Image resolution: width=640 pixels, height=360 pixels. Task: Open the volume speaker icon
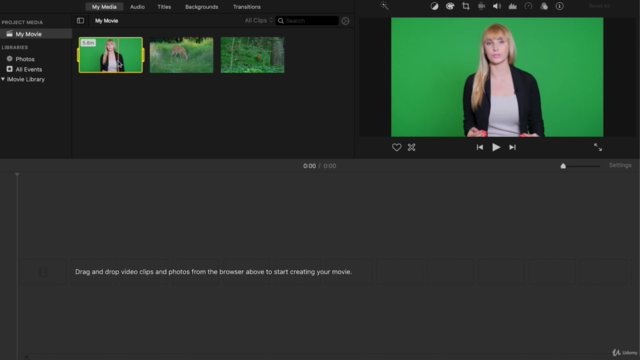pyautogui.click(x=497, y=6)
